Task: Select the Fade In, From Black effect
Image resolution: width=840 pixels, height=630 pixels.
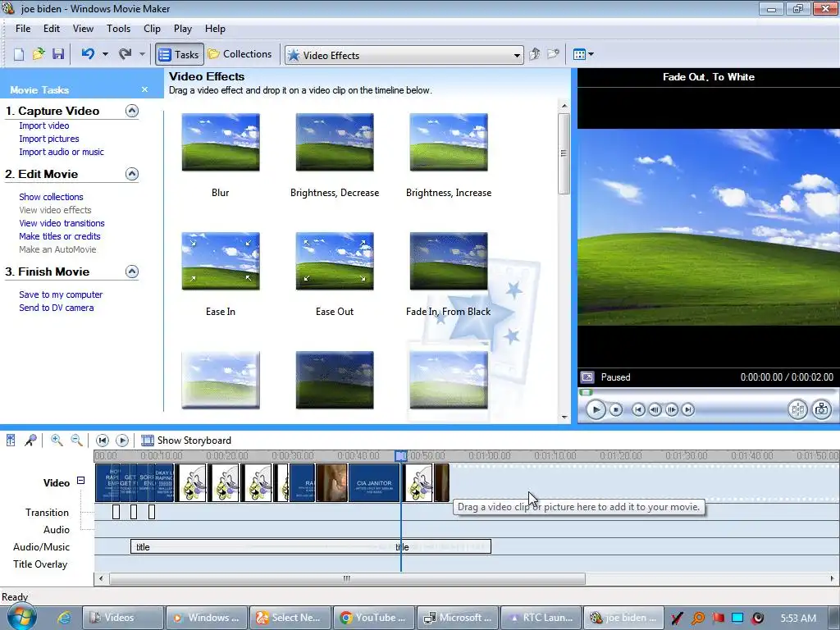Action: [x=449, y=262]
